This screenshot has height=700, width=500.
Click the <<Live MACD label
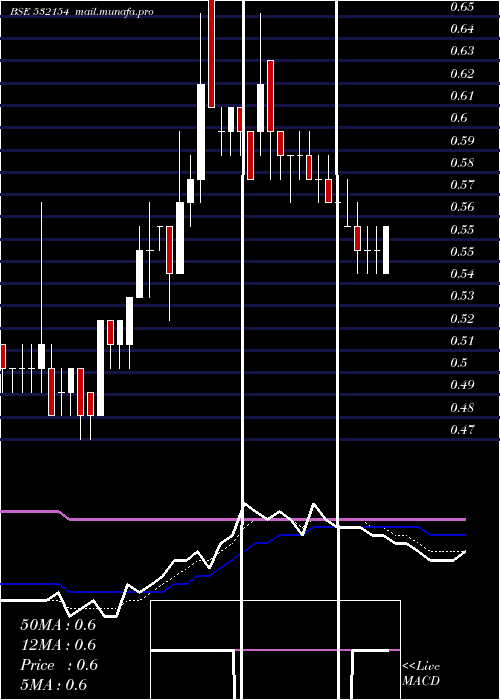click(x=421, y=674)
